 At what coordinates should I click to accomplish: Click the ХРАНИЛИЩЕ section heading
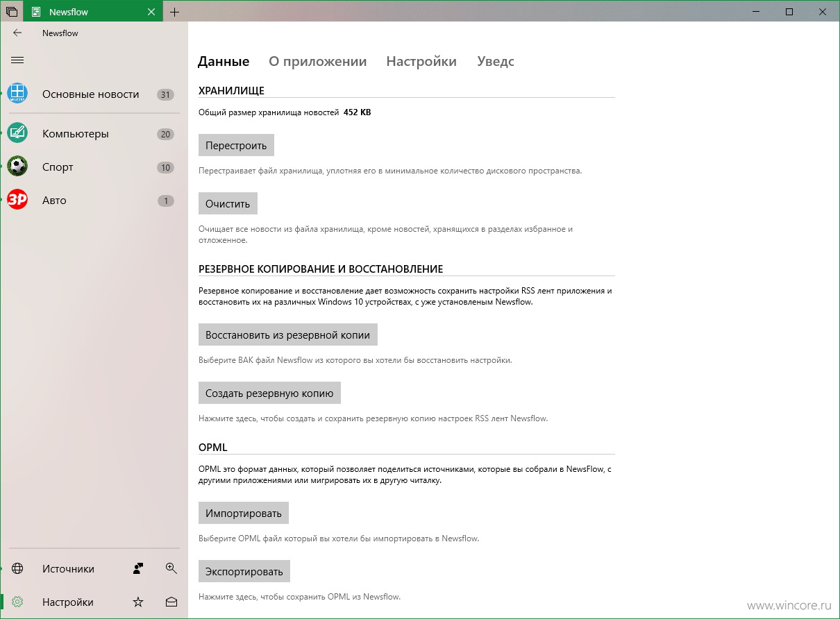[231, 90]
